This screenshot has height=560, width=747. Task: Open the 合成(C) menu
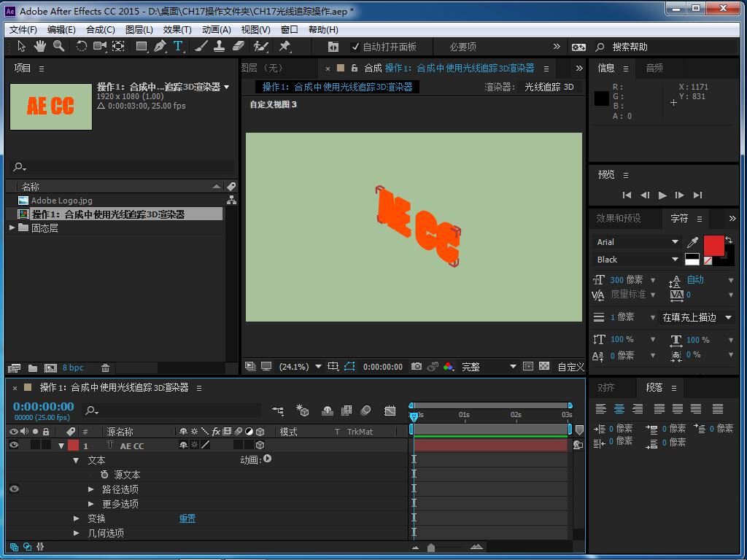[x=100, y=29]
